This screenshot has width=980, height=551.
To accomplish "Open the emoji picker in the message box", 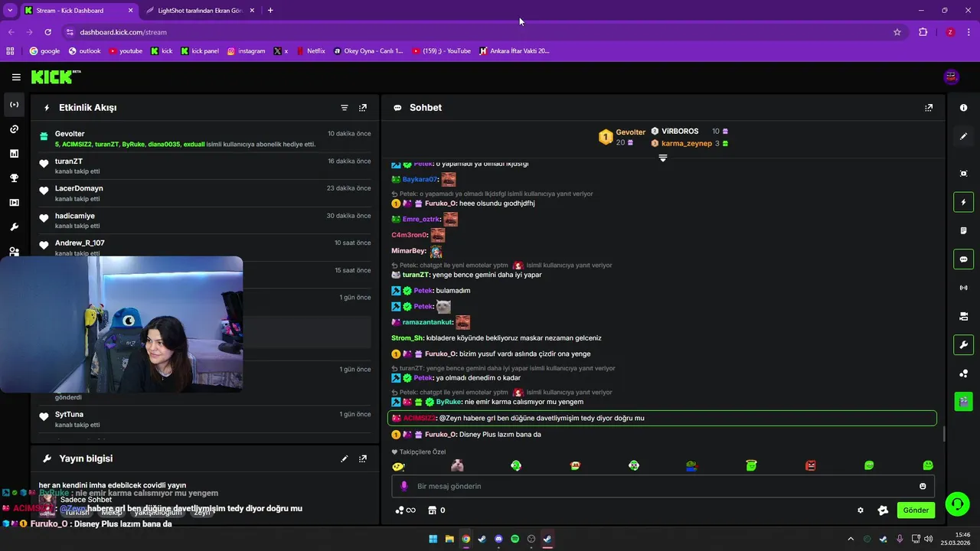I will tap(923, 486).
